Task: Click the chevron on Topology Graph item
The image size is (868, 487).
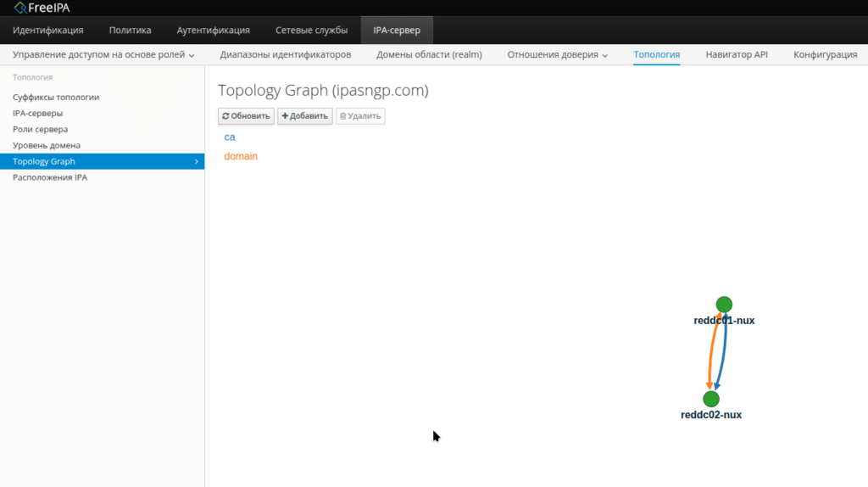Action: coord(197,161)
